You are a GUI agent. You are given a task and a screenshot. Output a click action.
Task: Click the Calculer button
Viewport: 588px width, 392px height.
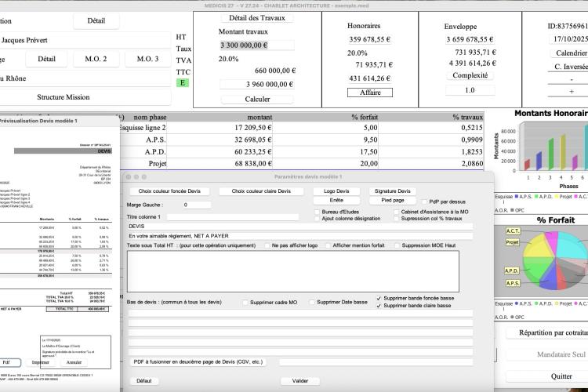(257, 99)
